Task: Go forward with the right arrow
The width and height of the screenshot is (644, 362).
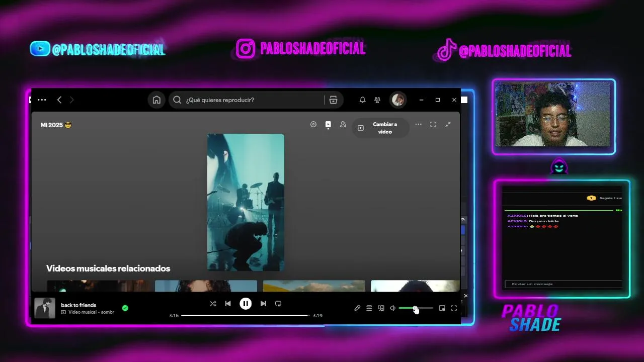Action: click(x=71, y=100)
